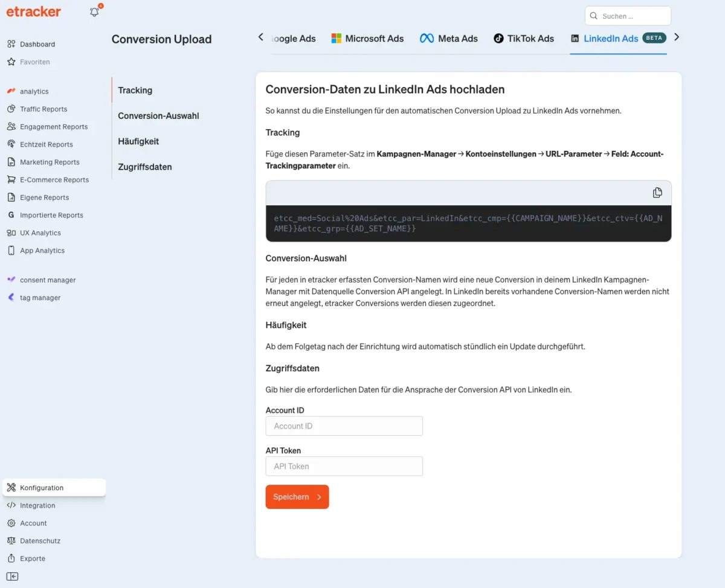This screenshot has width=725, height=588.
Task: Open the Dashboard from sidebar
Action: click(37, 44)
